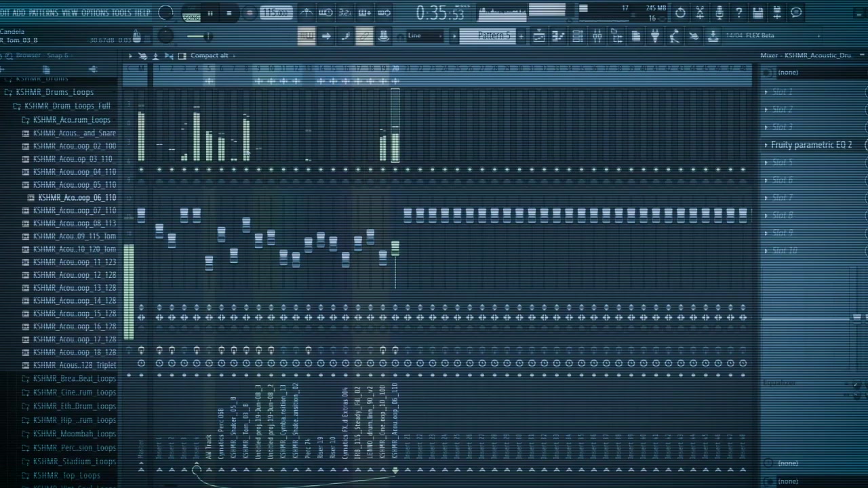Screen dimensions: 868x488
Task: Open Slot 1 dropdown arrow in mixer
Action: 766,91
